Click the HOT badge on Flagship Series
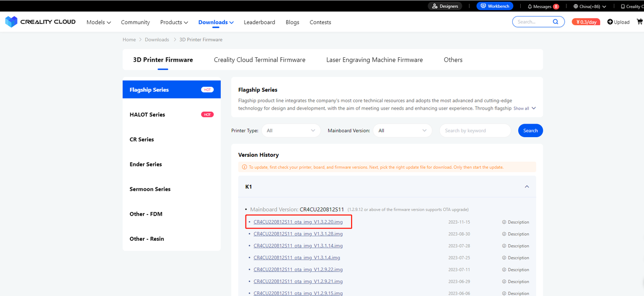 [207, 89]
